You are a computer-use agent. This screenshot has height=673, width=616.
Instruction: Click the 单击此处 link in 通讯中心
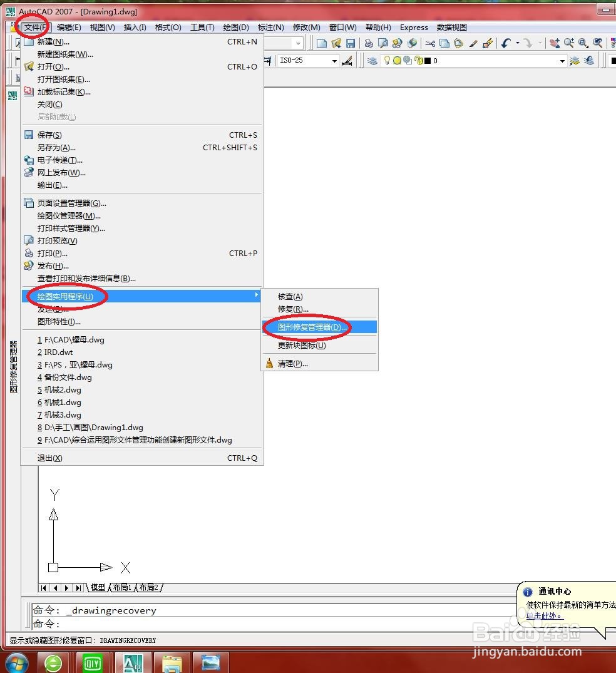pyautogui.click(x=544, y=616)
